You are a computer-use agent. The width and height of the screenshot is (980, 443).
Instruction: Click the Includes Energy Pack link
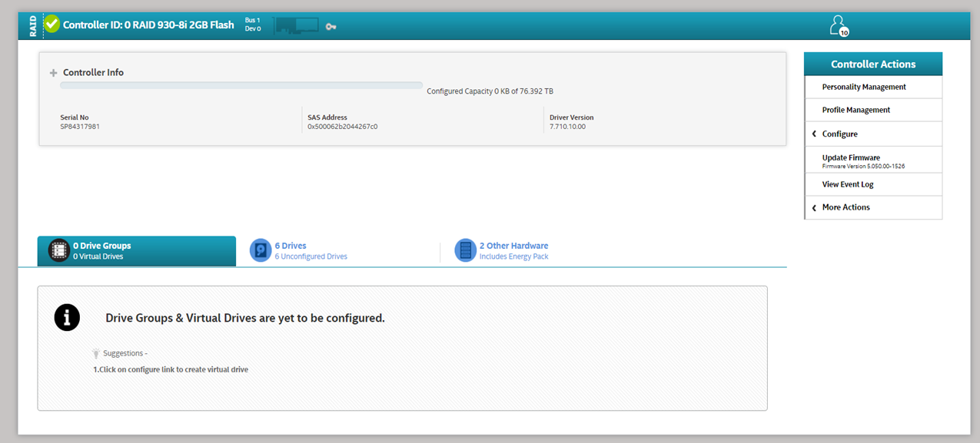coord(513,256)
